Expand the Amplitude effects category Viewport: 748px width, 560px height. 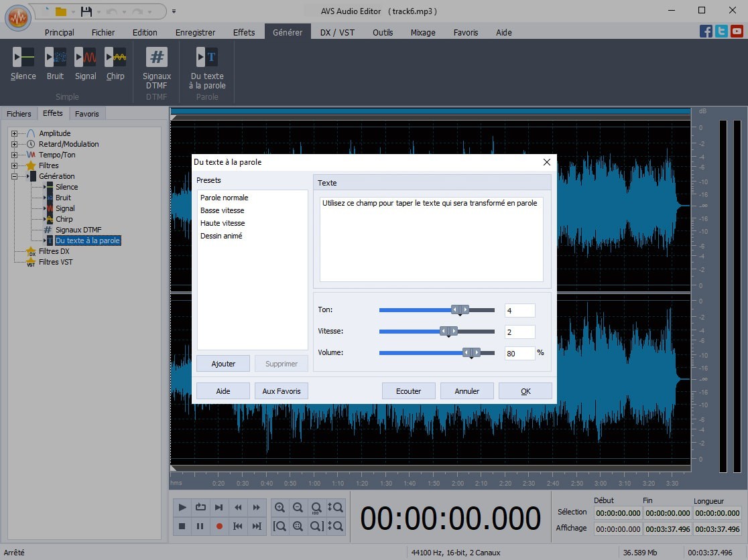tap(15, 133)
